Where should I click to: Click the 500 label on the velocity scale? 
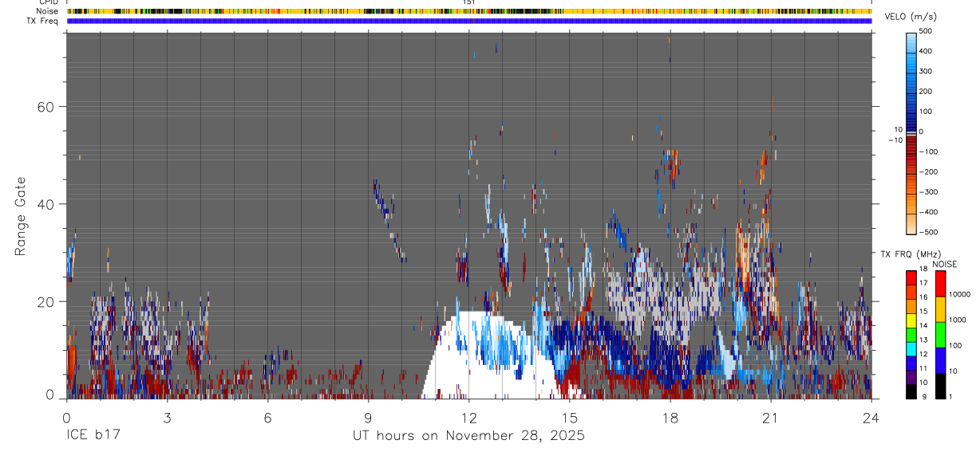pyautogui.click(x=925, y=31)
